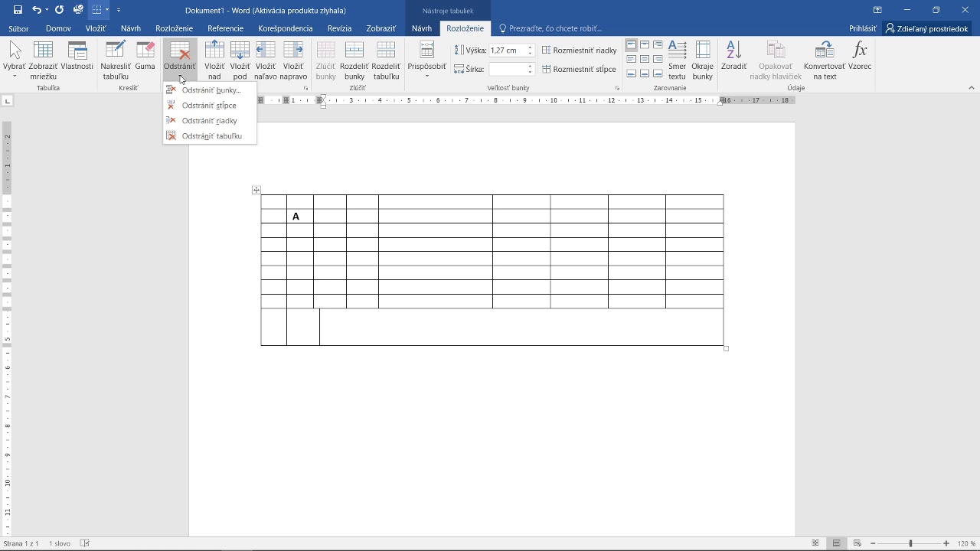Choose Odstrániť riadky from the menu
The width and height of the screenshot is (980, 551).
coord(210,121)
